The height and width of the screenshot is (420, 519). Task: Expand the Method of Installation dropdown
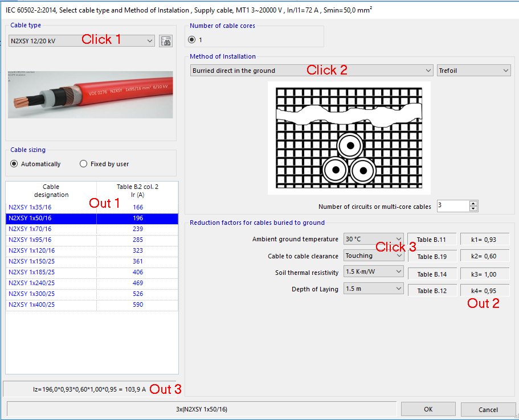[x=312, y=71]
